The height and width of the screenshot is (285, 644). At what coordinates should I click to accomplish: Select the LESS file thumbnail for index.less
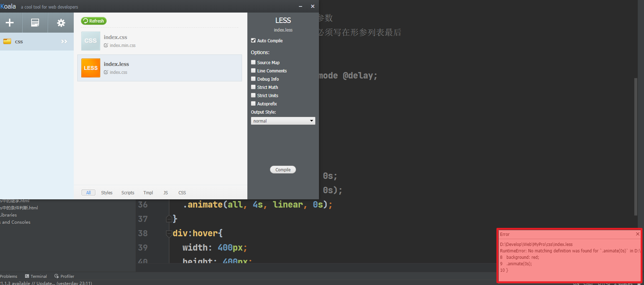pyautogui.click(x=91, y=68)
